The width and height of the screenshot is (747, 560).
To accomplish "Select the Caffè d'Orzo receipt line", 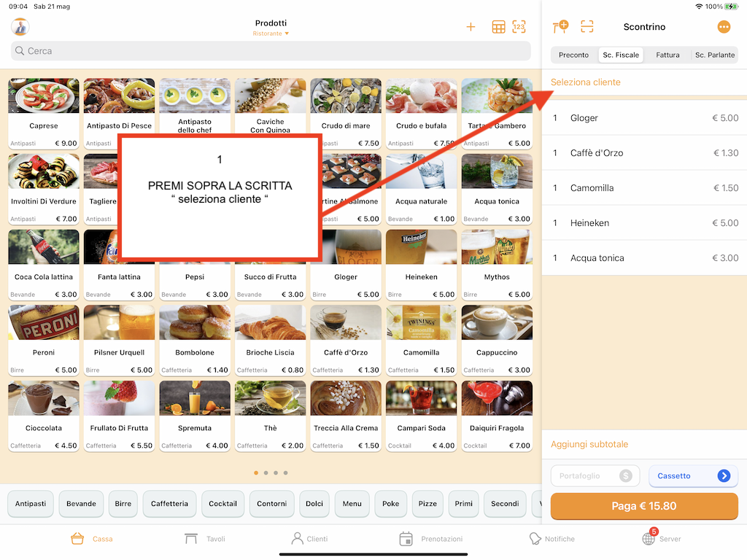I will pos(645,153).
